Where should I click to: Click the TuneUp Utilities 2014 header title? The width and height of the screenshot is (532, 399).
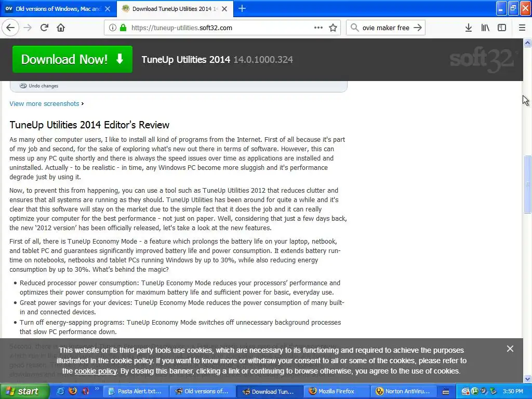[x=186, y=60]
